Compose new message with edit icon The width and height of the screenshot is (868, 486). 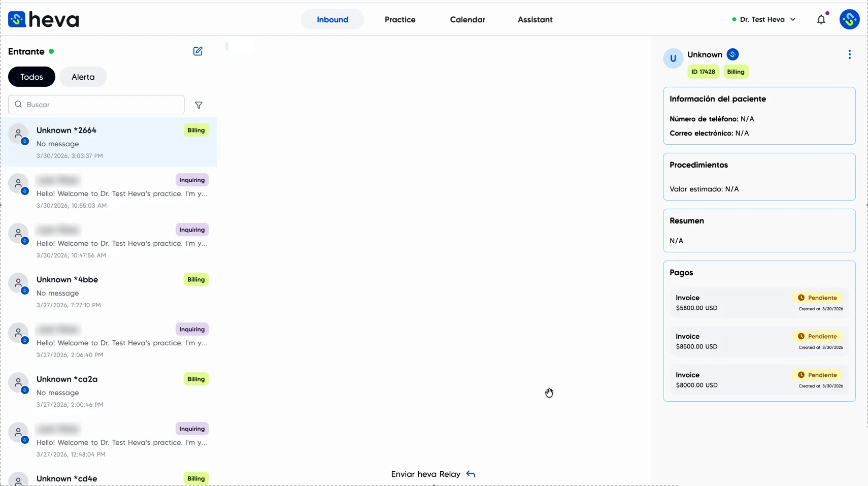pyautogui.click(x=197, y=51)
